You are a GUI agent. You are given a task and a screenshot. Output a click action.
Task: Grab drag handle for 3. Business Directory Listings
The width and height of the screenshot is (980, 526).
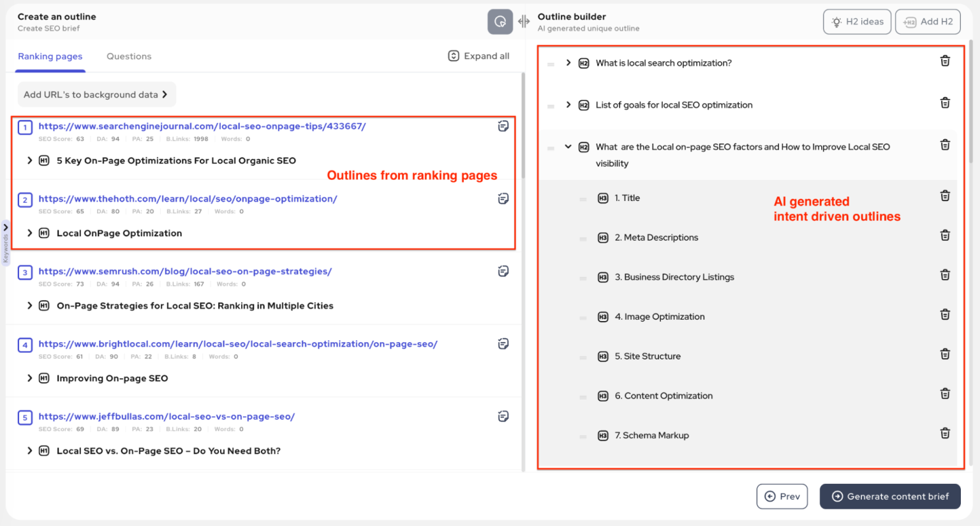[583, 278]
